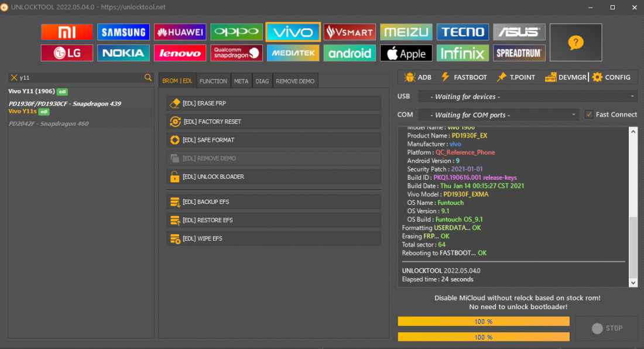Click the Elapsed time : 24 seconds line
The image size is (644, 349).
point(437,279)
